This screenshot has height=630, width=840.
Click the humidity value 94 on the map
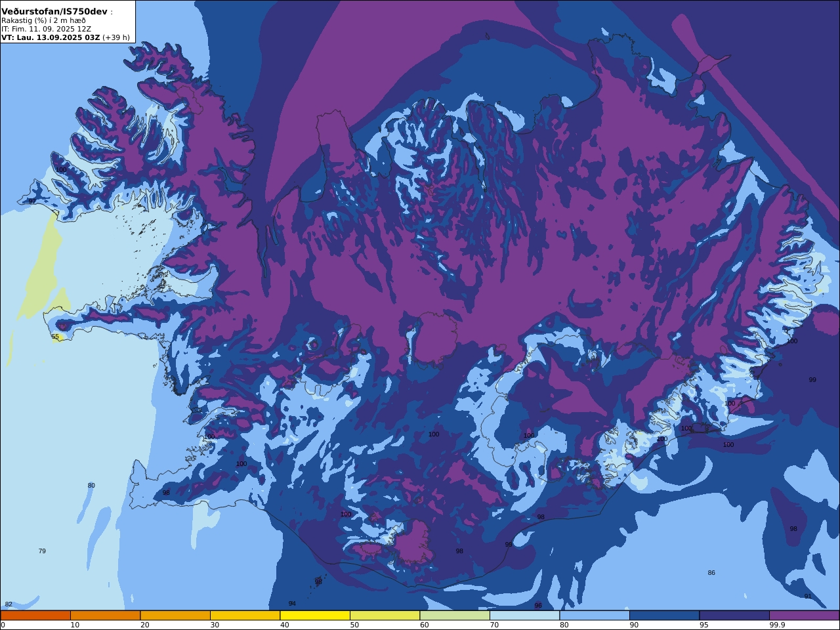(292, 604)
